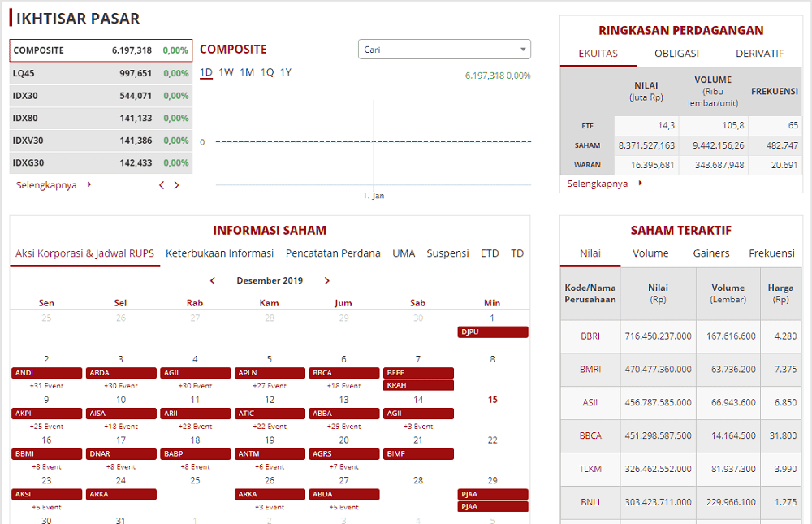Screen dimensions: 812x524
Task: Select the 1Y chart range
Action: pos(286,72)
